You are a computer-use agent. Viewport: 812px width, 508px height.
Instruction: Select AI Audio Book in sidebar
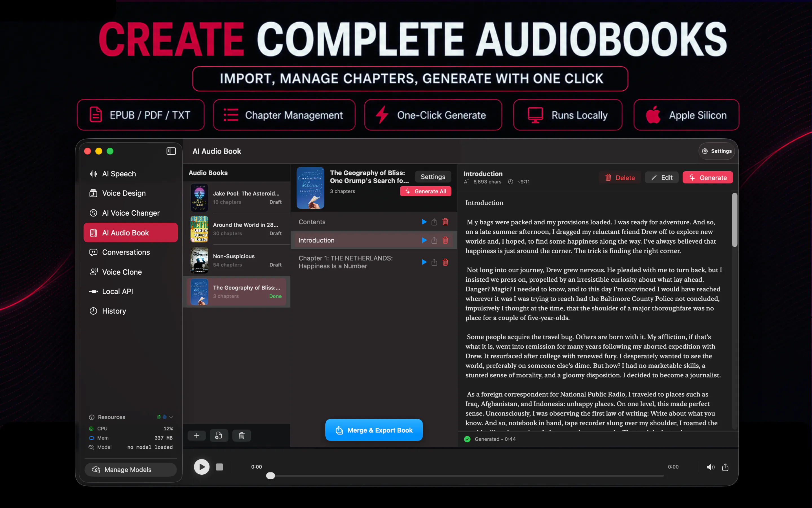point(131,233)
